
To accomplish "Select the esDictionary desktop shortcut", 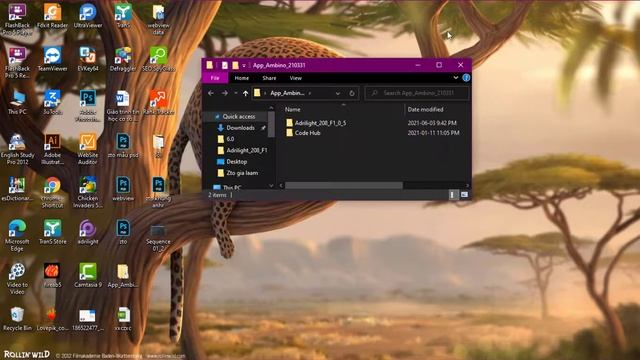I will tap(17, 189).
